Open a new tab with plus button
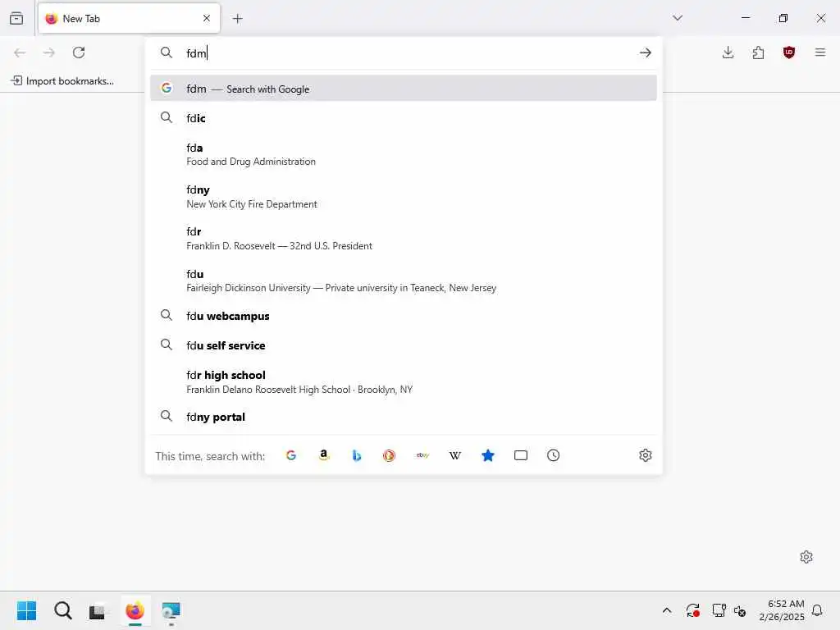 (238, 19)
